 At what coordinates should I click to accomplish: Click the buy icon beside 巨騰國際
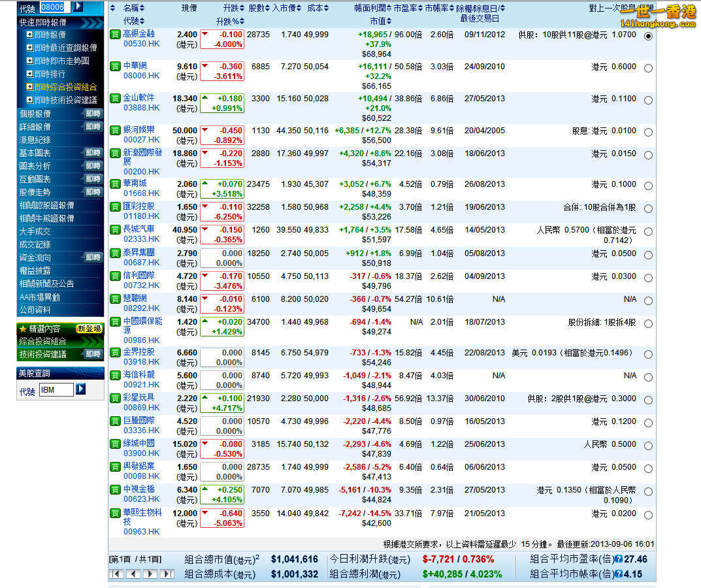(x=116, y=421)
